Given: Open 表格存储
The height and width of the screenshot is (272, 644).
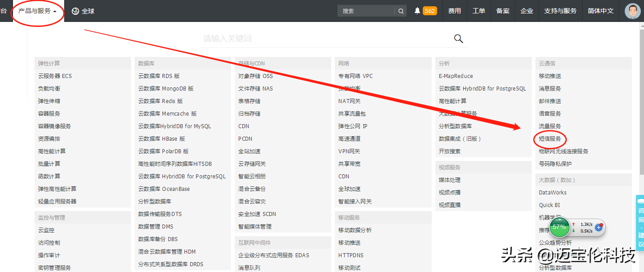Looking at the screenshot, I should [250, 101].
